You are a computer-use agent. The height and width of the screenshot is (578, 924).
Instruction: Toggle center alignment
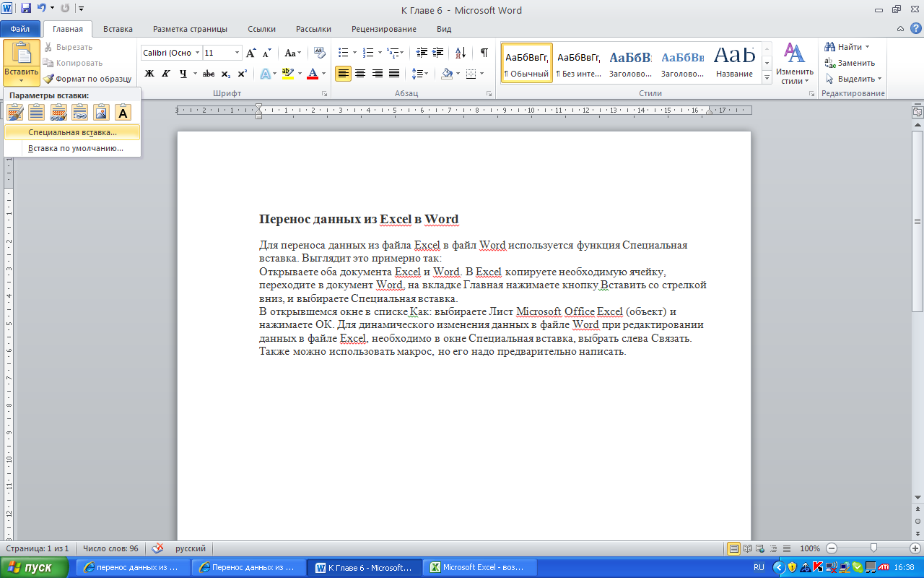click(x=360, y=74)
